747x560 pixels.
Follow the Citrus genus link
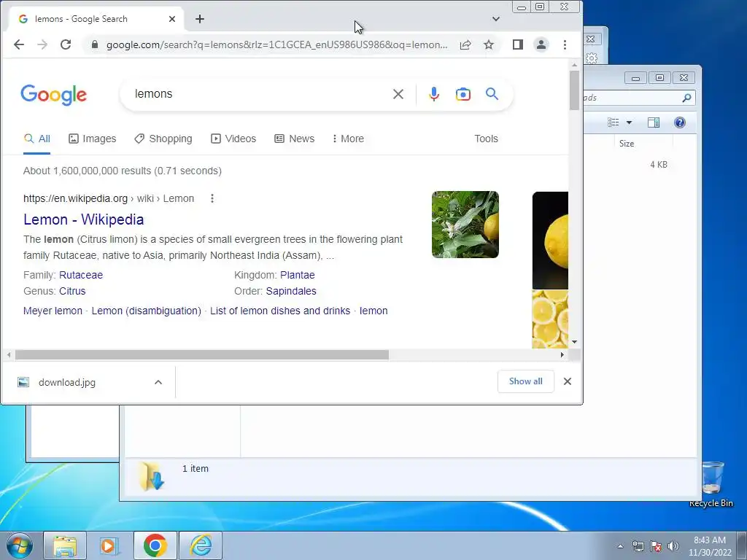[x=72, y=292]
